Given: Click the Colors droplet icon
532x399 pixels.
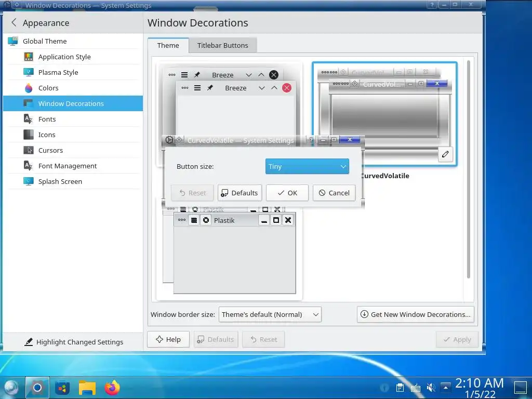Looking at the screenshot, I should pos(29,88).
